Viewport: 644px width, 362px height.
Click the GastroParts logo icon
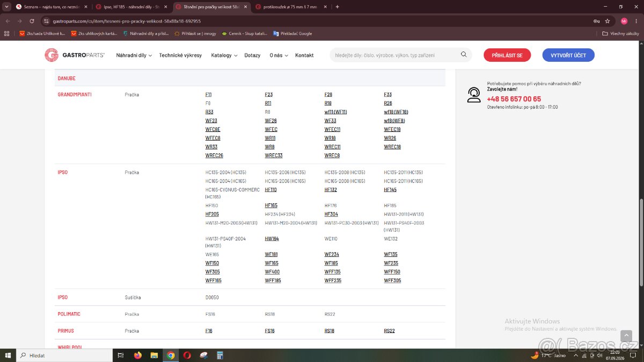click(51, 55)
